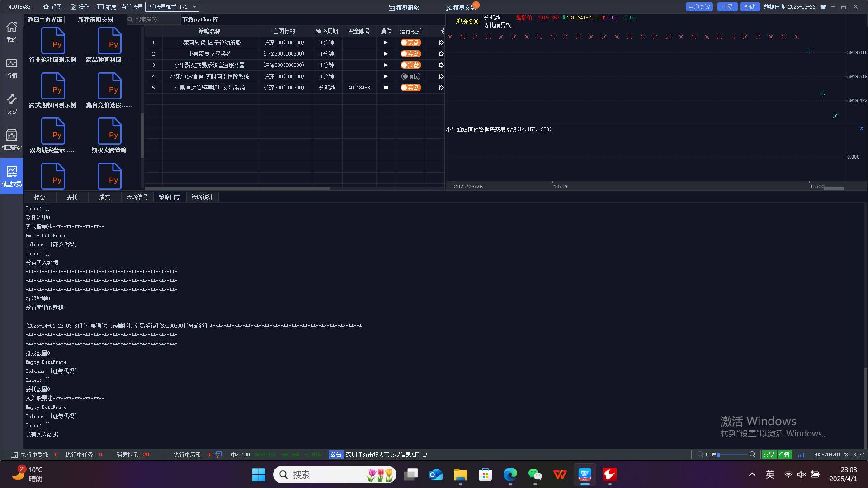Toggle 模拟 switch for row four strategy
The image size is (868, 488).
point(410,76)
